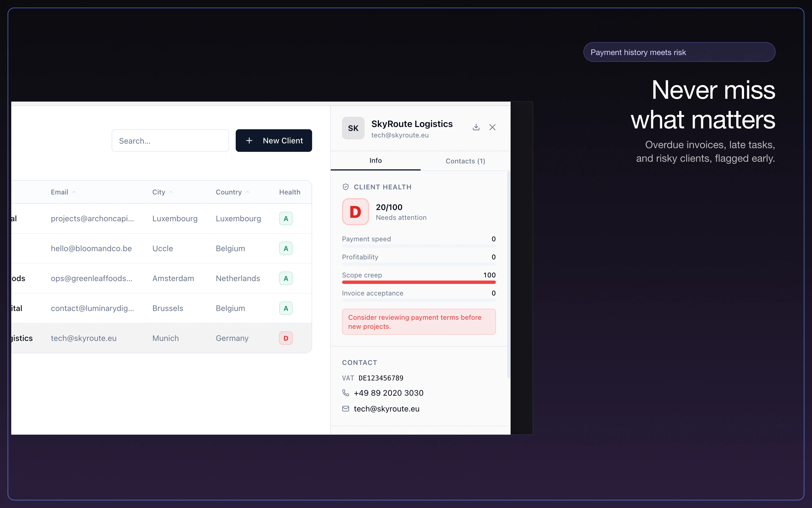Click the Health column header
The height and width of the screenshot is (508, 812).
click(290, 192)
